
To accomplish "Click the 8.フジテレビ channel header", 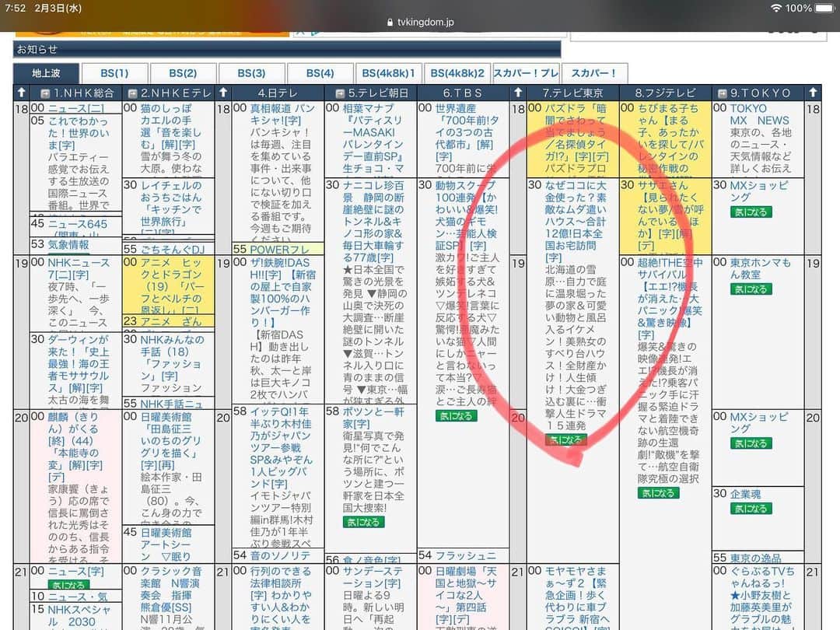I will point(665,93).
